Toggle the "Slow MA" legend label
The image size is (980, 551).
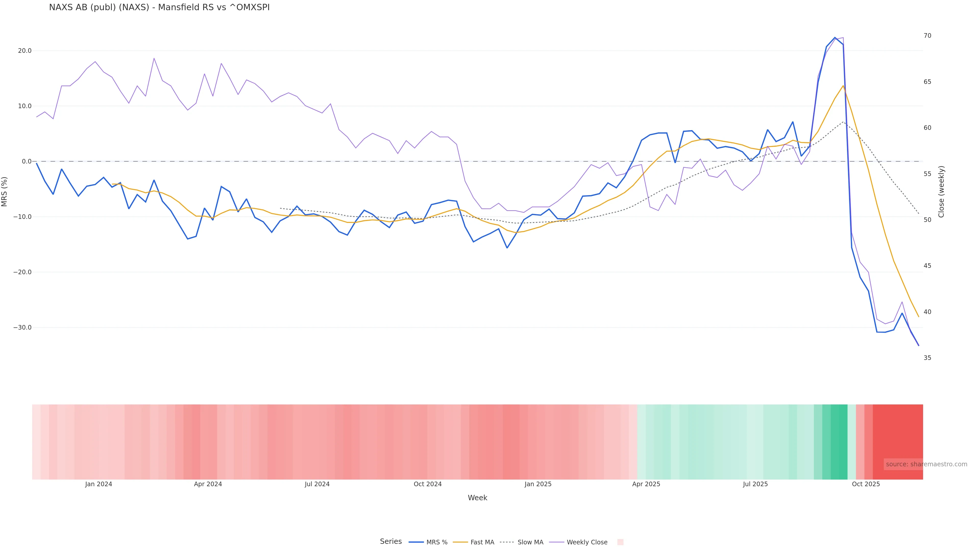[x=530, y=542]
